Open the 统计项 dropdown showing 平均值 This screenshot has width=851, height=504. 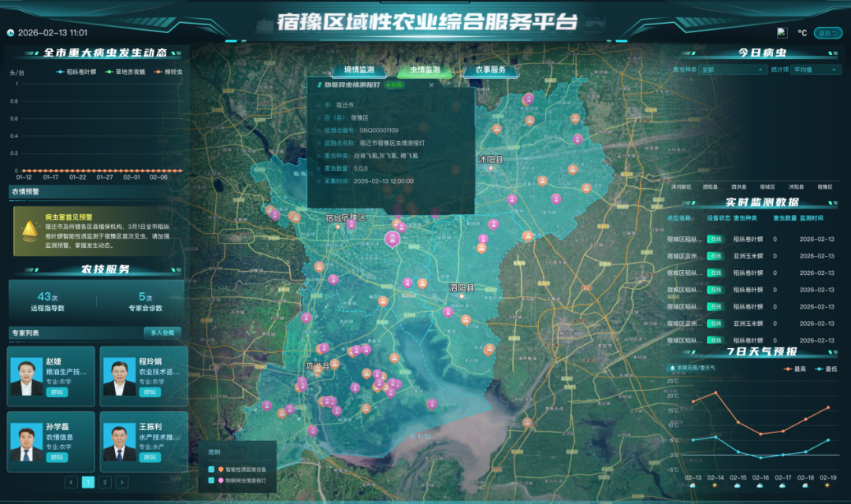click(x=816, y=69)
